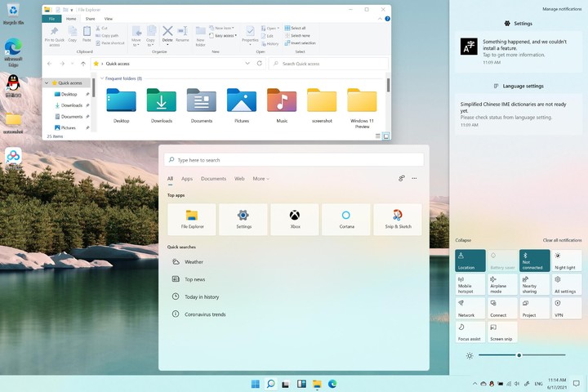Click Clear all notifications
588x392 pixels.
(562, 240)
